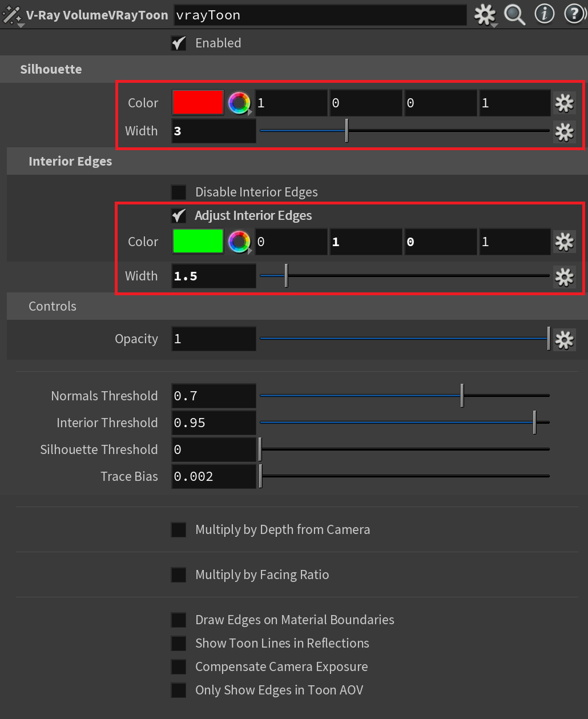
Task: Uncheck Adjust Interior Edges
Action: pyautogui.click(x=179, y=215)
